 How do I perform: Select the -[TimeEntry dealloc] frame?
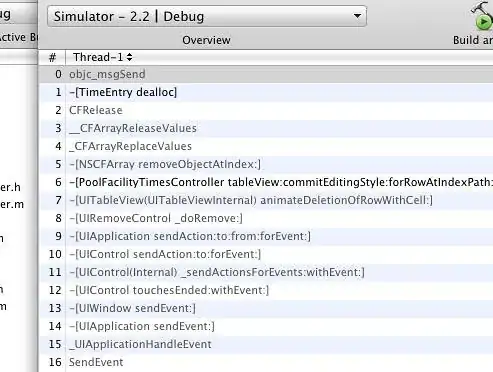point(266,92)
